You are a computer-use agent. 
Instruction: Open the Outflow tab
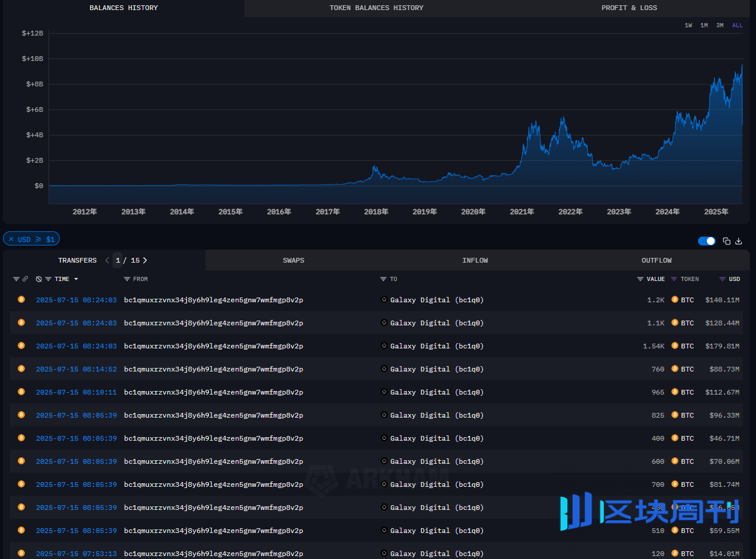tap(657, 260)
